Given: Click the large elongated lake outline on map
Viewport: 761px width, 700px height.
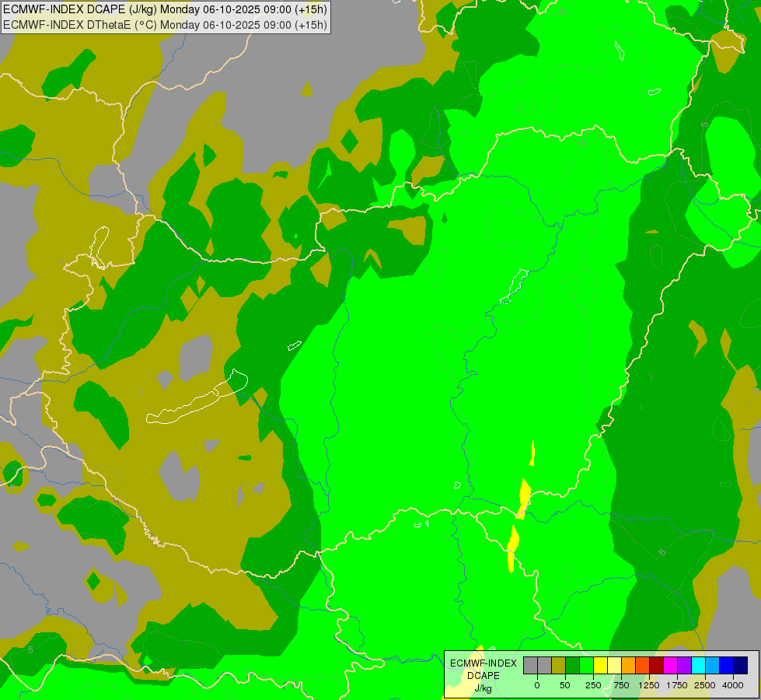Looking at the screenshot, I should click(197, 397).
